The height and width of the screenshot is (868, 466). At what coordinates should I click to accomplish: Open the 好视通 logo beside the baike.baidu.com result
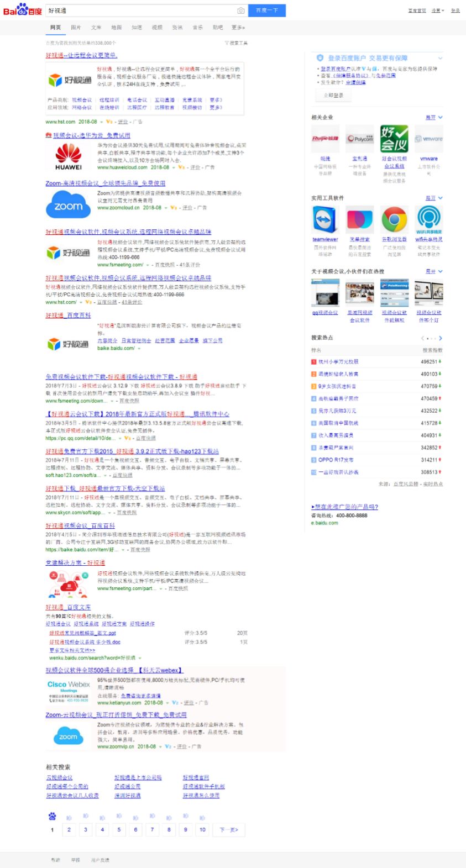[x=68, y=344]
